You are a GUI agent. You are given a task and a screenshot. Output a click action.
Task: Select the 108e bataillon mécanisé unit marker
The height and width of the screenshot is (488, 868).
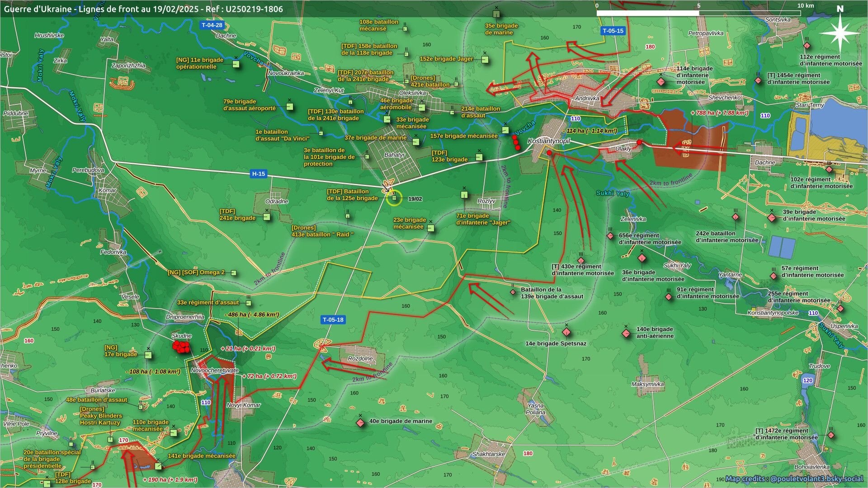click(x=405, y=29)
